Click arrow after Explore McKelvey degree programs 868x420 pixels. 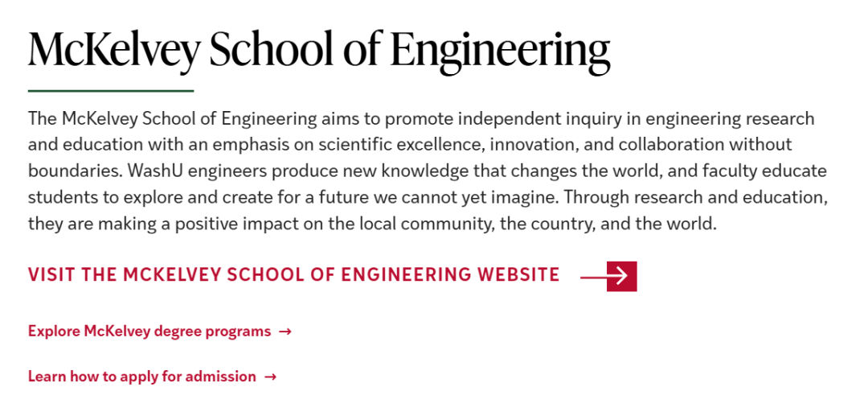(x=285, y=331)
